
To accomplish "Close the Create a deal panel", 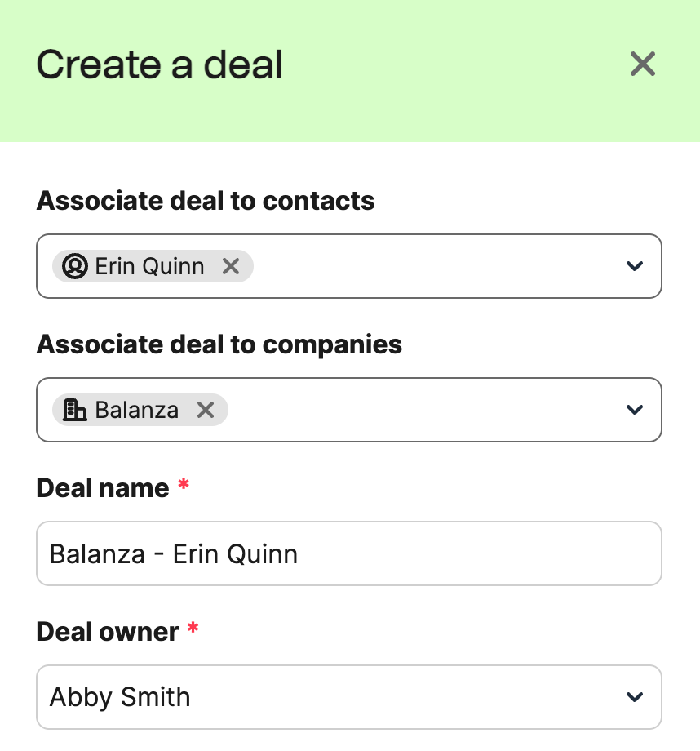I will click(643, 64).
